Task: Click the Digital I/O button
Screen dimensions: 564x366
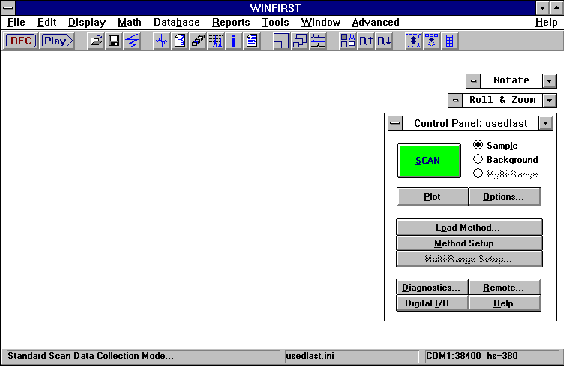Action: [x=432, y=303]
